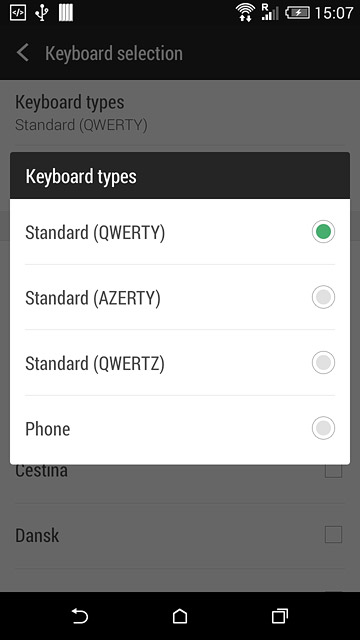Tap the USB connection status icon
Viewport: 360px width, 640px height.
42,13
